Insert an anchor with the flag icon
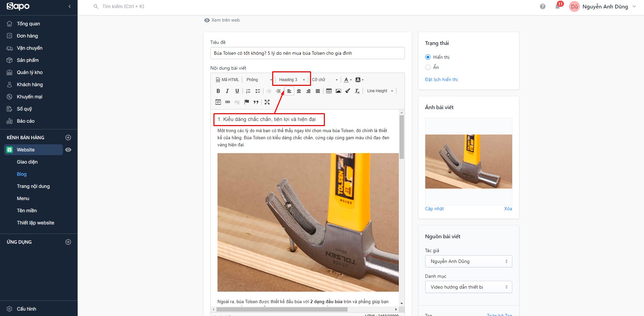 coord(247,102)
